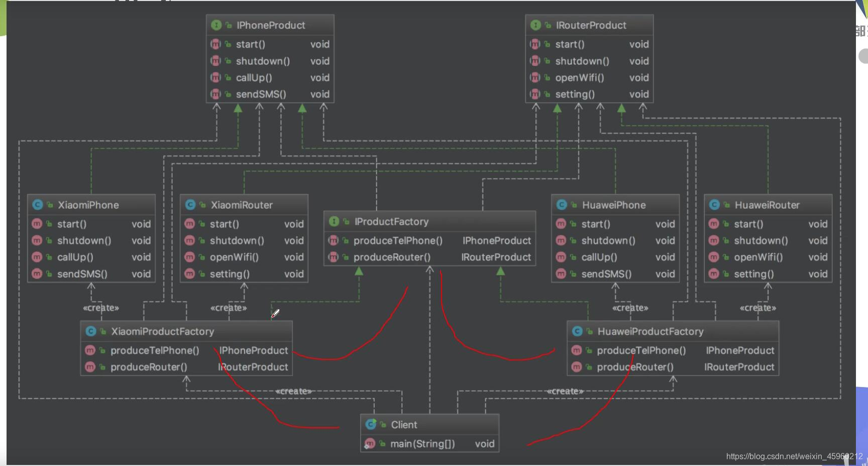Click method icon beside XiaomiPhone sendSMS()
868x466 pixels.
(37, 273)
